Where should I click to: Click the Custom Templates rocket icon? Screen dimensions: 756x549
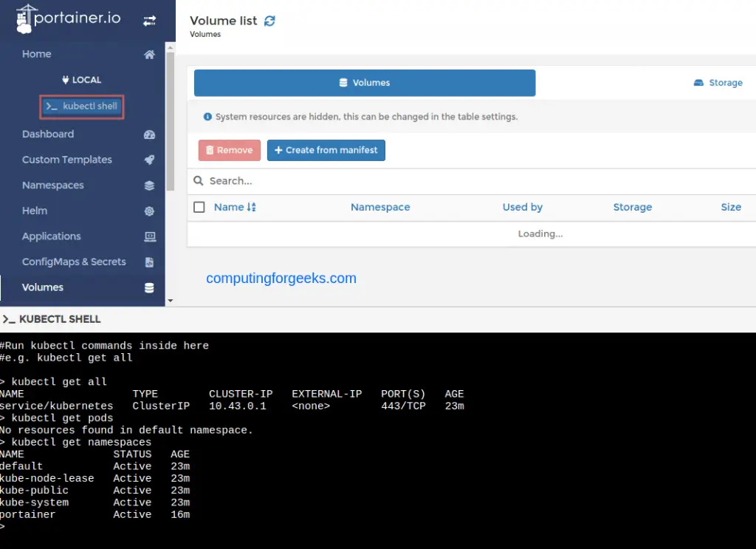click(149, 160)
